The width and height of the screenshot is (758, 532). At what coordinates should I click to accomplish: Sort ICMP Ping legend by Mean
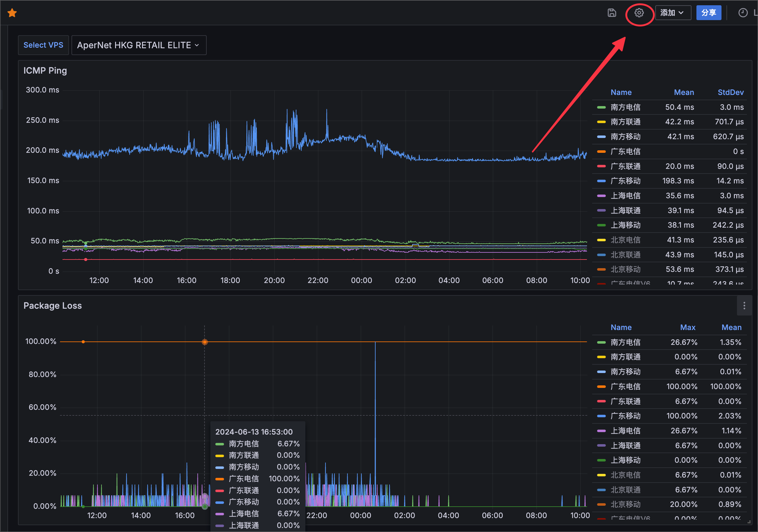[x=684, y=92]
